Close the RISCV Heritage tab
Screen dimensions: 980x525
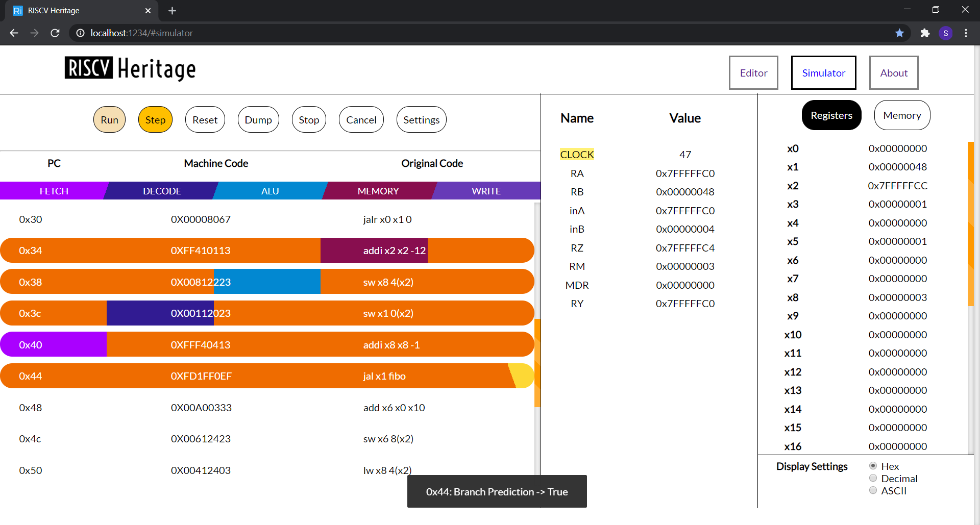148,11
